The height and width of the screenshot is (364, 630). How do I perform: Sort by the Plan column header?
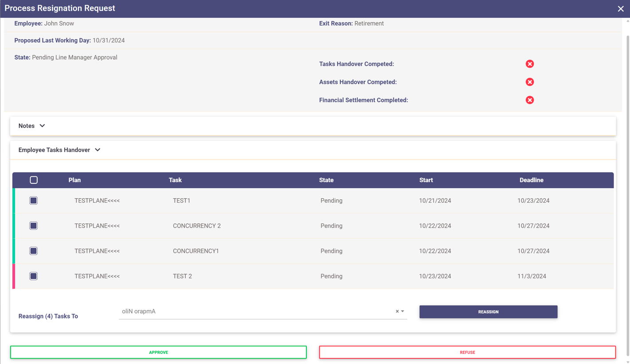pos(74,180)
